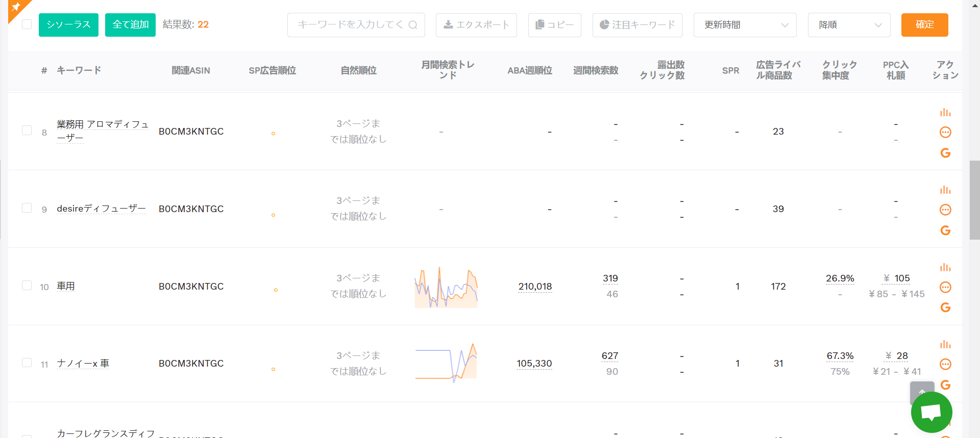Open the monthly trend chart for 車用
The width and height of the screenshot is (980, 438).
(x=446, y=287)
